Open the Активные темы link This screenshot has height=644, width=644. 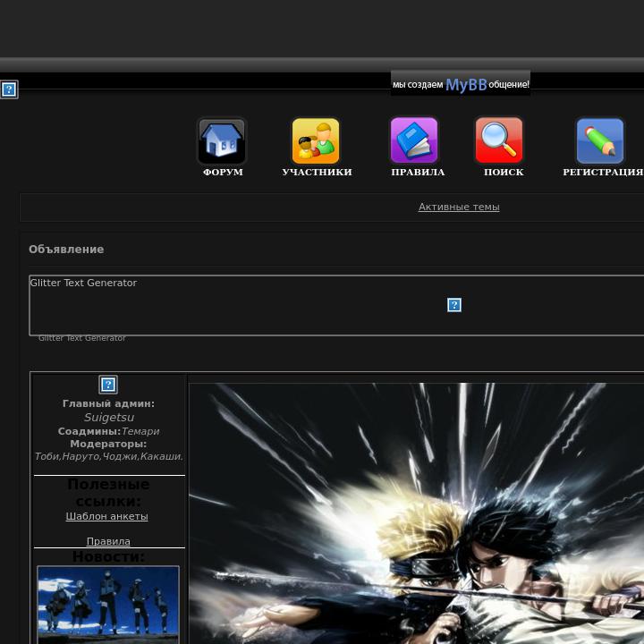[x=459, y=207]
